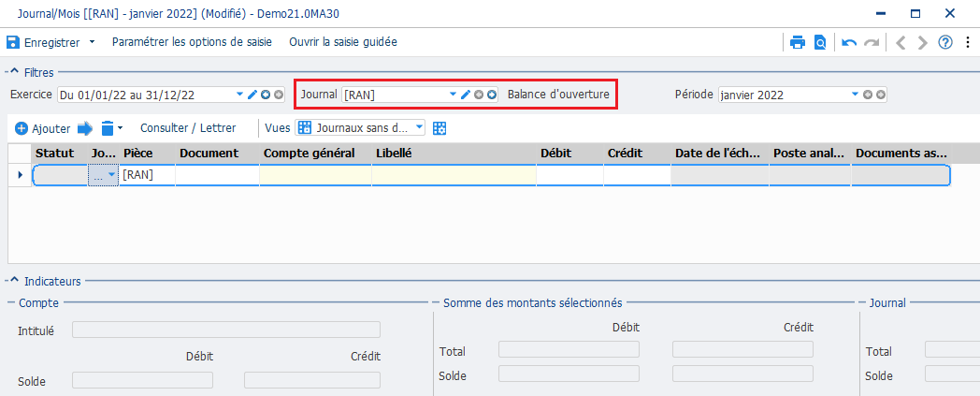Click the Statut column header
This screenshot has width=980, height=396.
coord(60,154)
